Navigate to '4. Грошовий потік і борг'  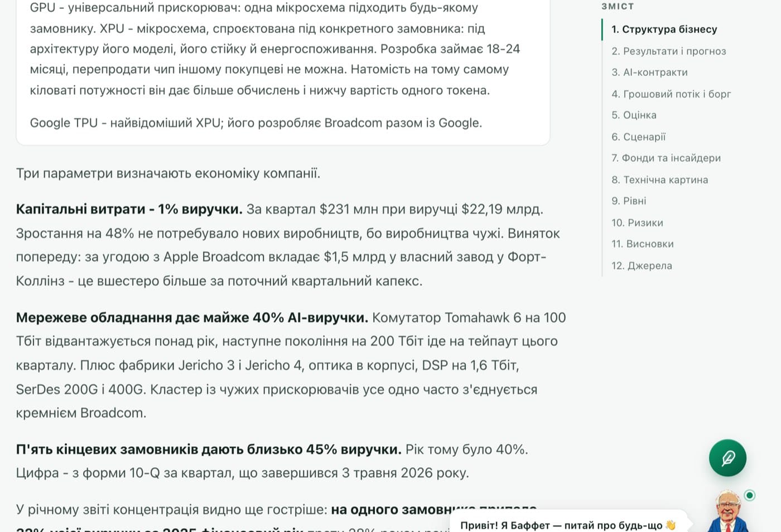[x=671, y=94]
